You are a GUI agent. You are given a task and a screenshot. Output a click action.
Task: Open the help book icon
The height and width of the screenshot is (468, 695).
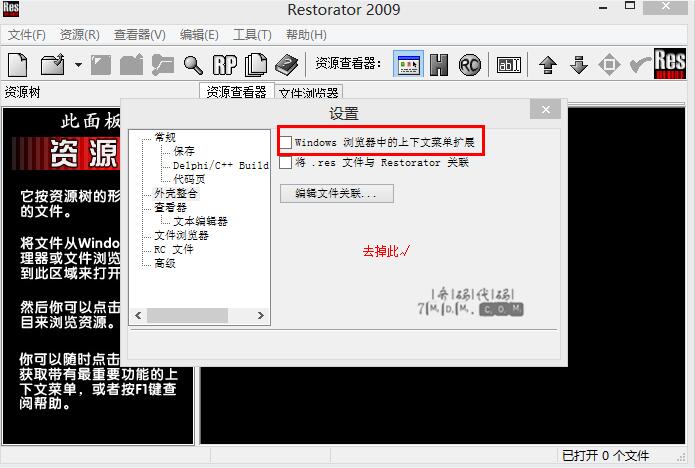(x=287, y=65)
